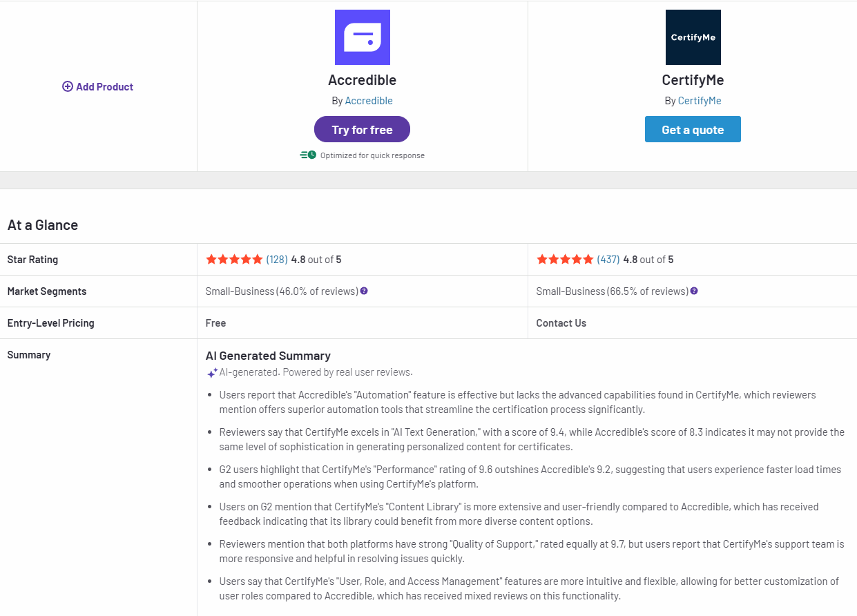The width and height of the screenshot is (857, 616).
Task: Open Accredible's 128 reviews link
Action: point(277,259)
